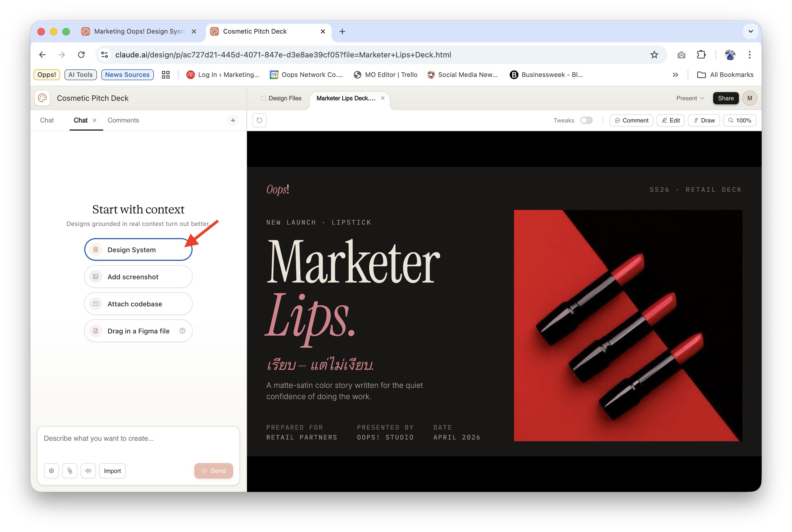Image resolution: width=792 pixels, height=532 pixels.
Task: Bookmark page with star icon
Action: (x=654, y=55)
